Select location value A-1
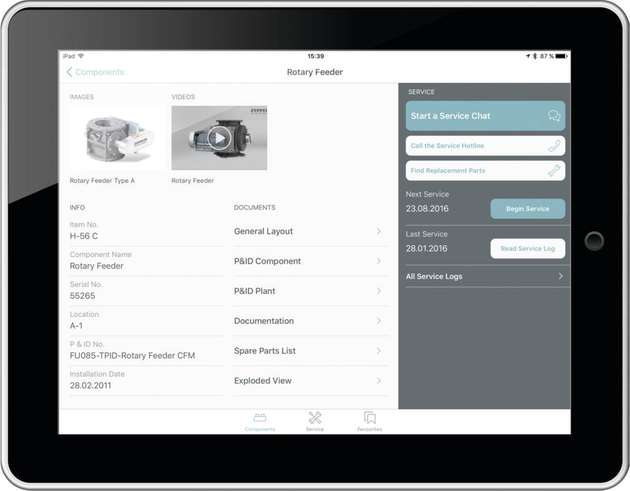 76,325
